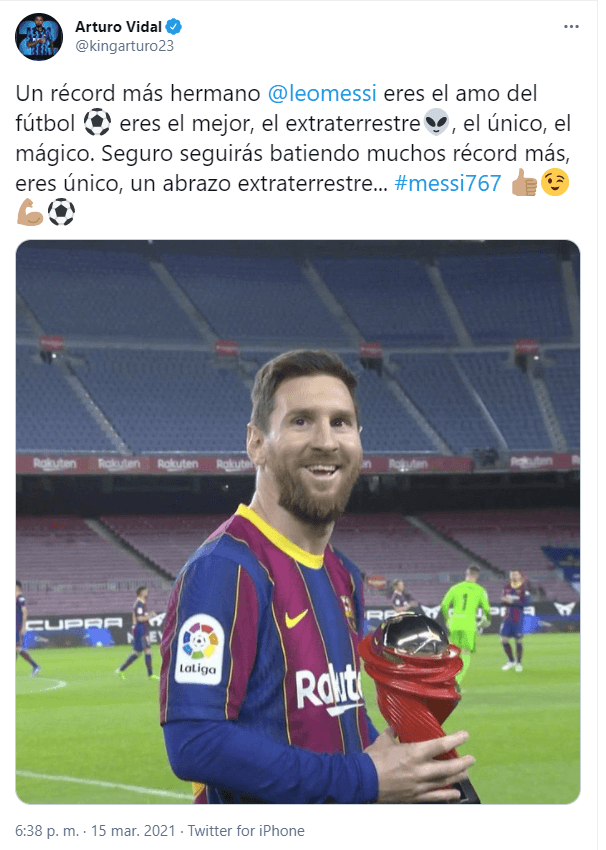Click the alien emoji in tweet
Image resolution: width=606 pixels, height=850 pixels.
tap(436, 123)
